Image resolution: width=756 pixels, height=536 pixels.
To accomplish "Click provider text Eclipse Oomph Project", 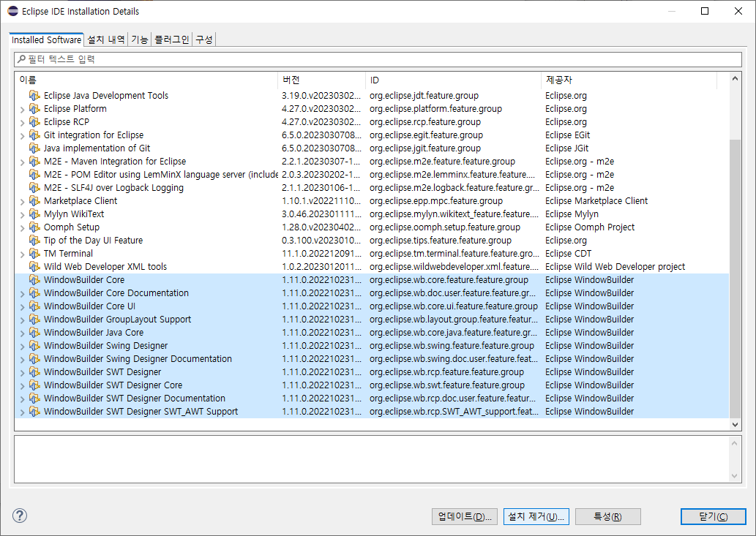I will (x=590, y=227).
